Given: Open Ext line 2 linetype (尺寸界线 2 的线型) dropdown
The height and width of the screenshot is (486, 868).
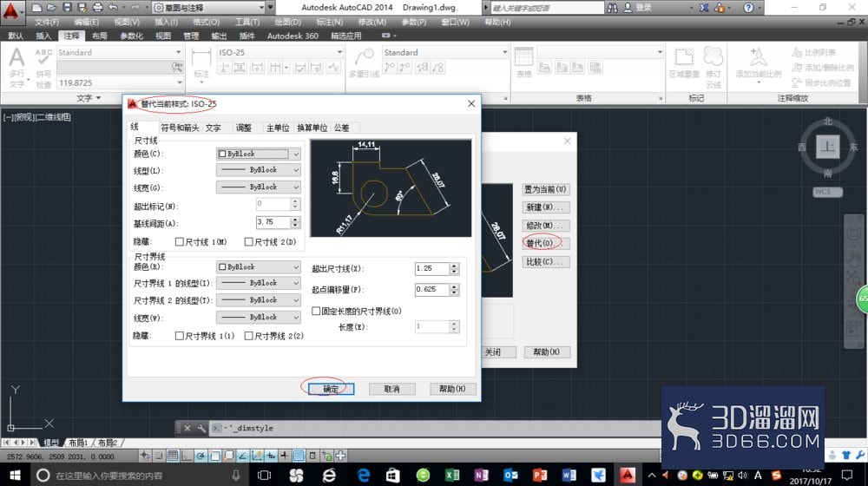Looking at the screenshot, I should pyautogui.click(x=258, y=300).
